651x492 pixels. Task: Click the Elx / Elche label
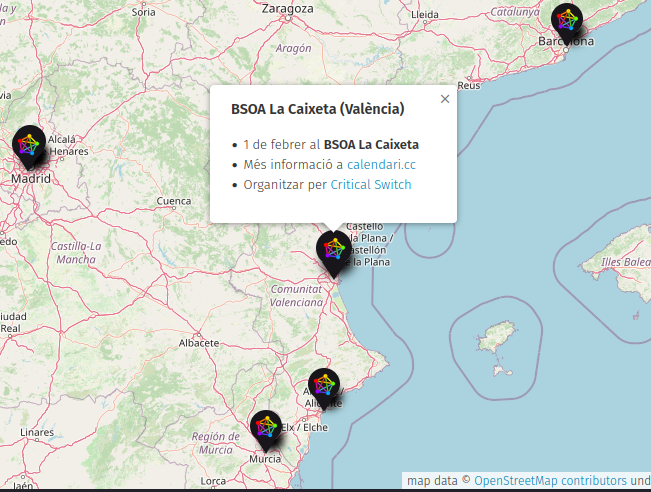tap(305, 427)
